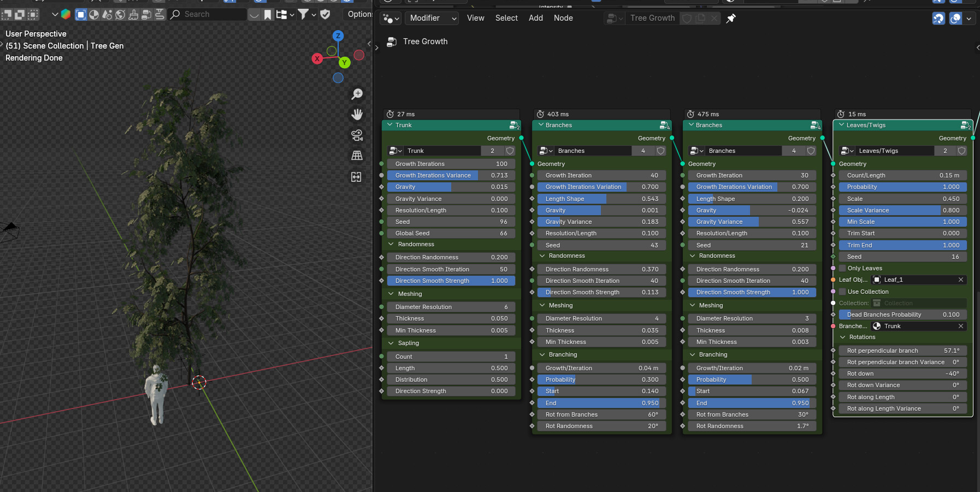This screenshot has width=980, height=492.
Task: Toggle fake user shield on Leaves/Twigs node
Action: point(961,151)
